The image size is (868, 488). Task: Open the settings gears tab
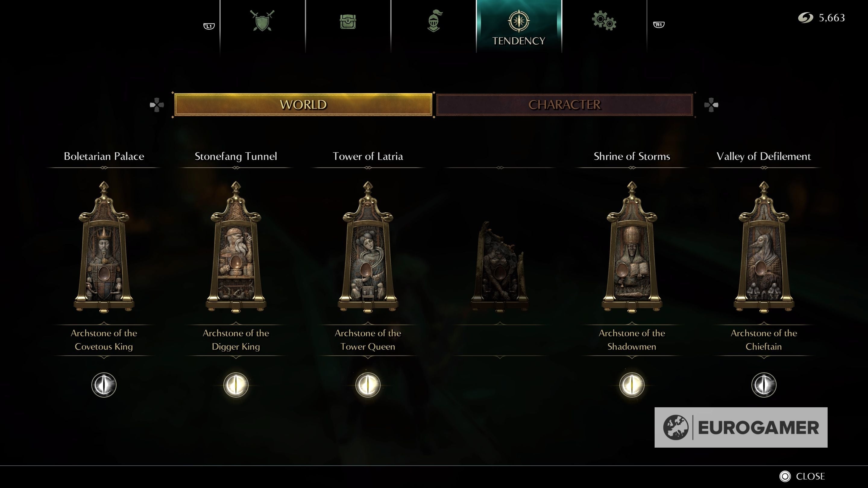click(x=604, y=21)
